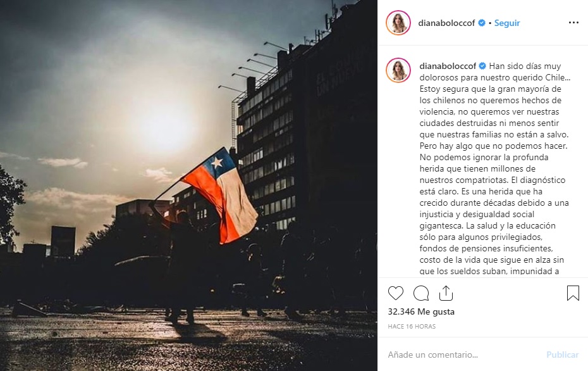Click the caption profile avatar
The image size is (588, 371).
tap(398, 70)
